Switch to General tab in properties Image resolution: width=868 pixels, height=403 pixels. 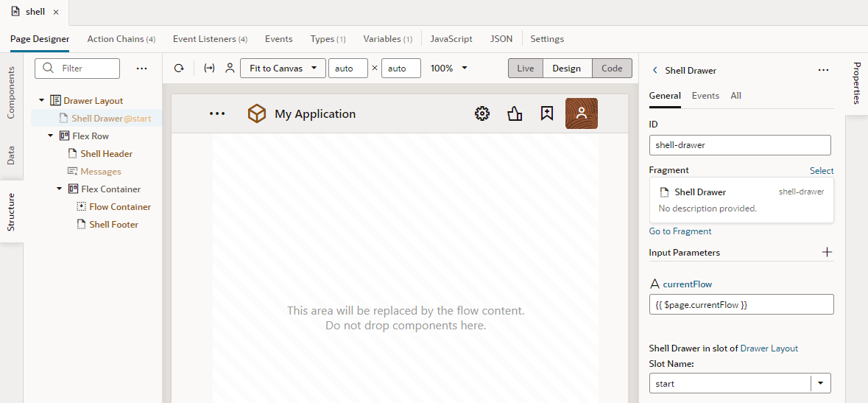point(665,96)
